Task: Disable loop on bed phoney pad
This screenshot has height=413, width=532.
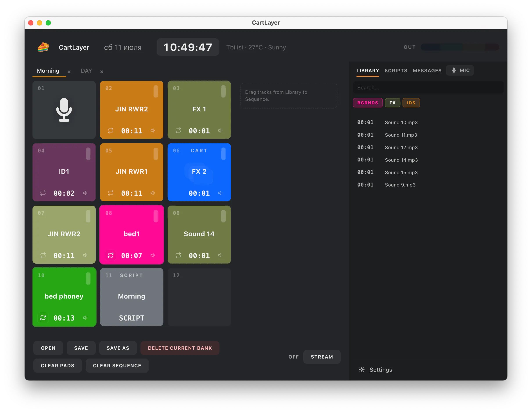Action: [43, 318]
